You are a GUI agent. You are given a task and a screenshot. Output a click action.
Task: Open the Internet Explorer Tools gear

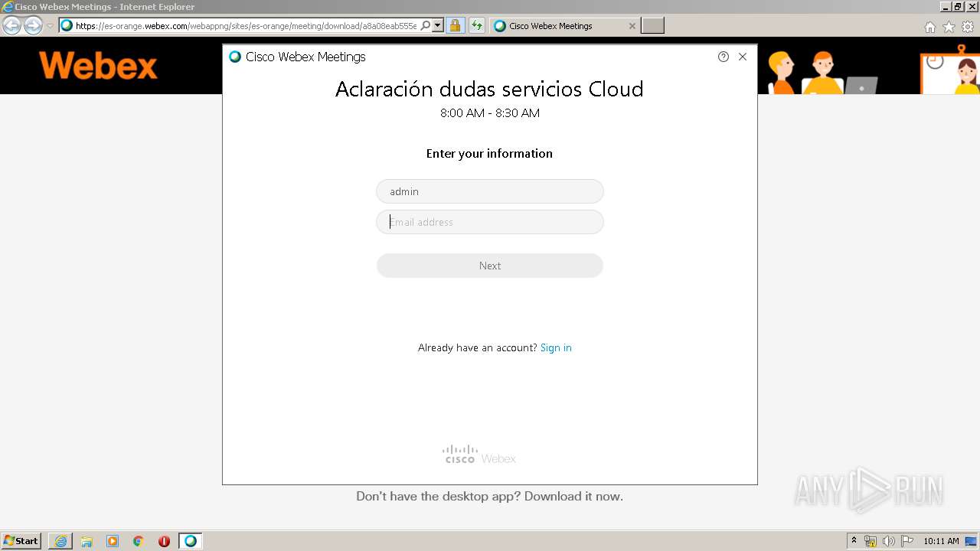pos(968,27)
